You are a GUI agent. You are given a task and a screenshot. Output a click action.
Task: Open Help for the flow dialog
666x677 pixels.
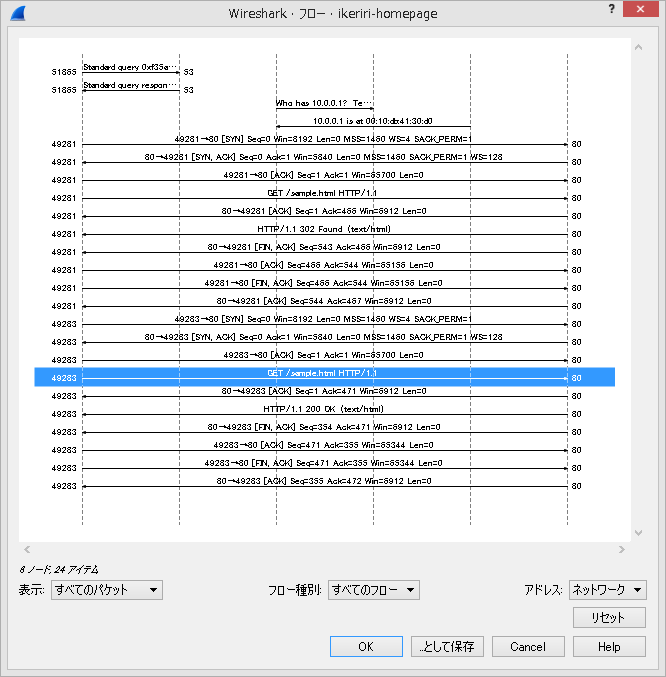[x=609, y=646]
